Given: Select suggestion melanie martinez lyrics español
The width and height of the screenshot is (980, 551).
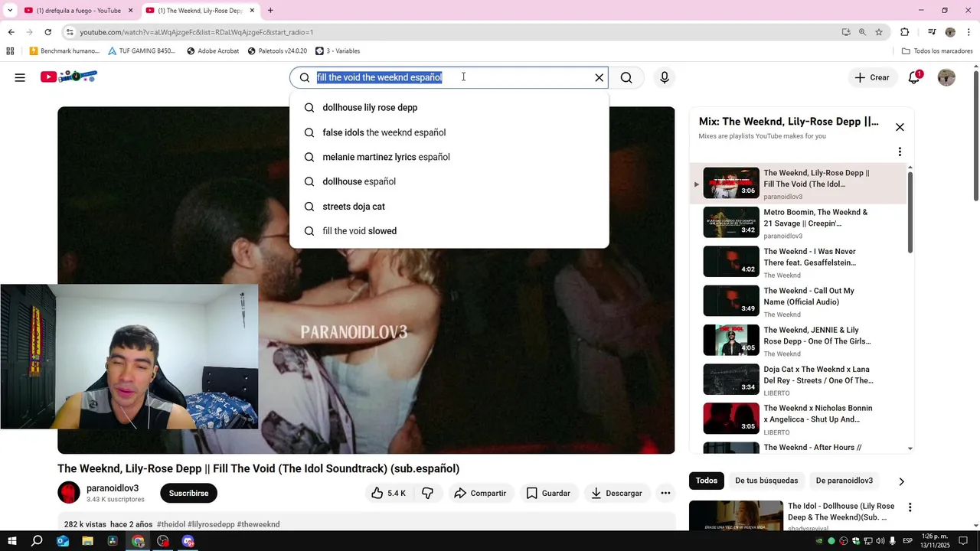Looking at the screenshot, I should pos(449,157).
